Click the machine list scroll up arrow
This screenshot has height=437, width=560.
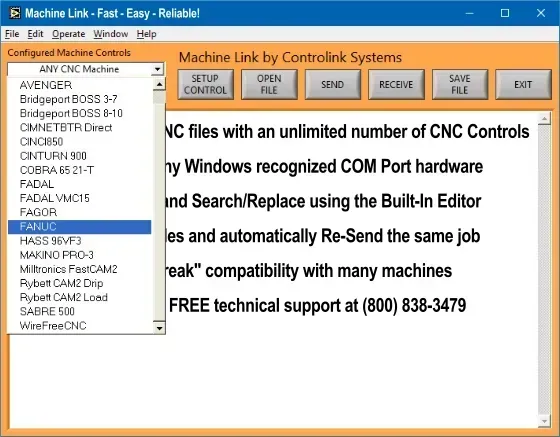(159, 84)
